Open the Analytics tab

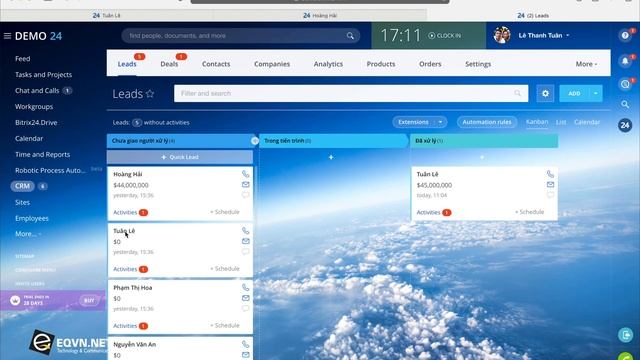[328, 64]
